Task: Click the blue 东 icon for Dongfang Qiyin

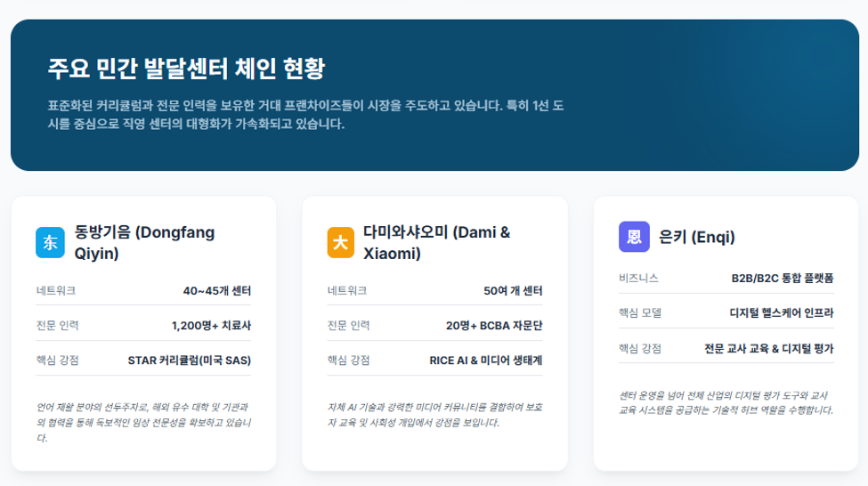Action: point(51,242)
